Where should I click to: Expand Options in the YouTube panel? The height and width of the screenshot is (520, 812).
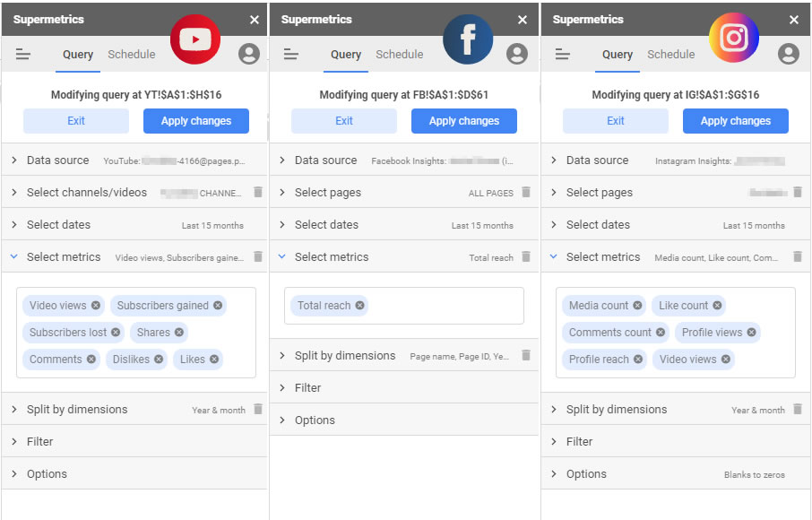tap(134, 473)
